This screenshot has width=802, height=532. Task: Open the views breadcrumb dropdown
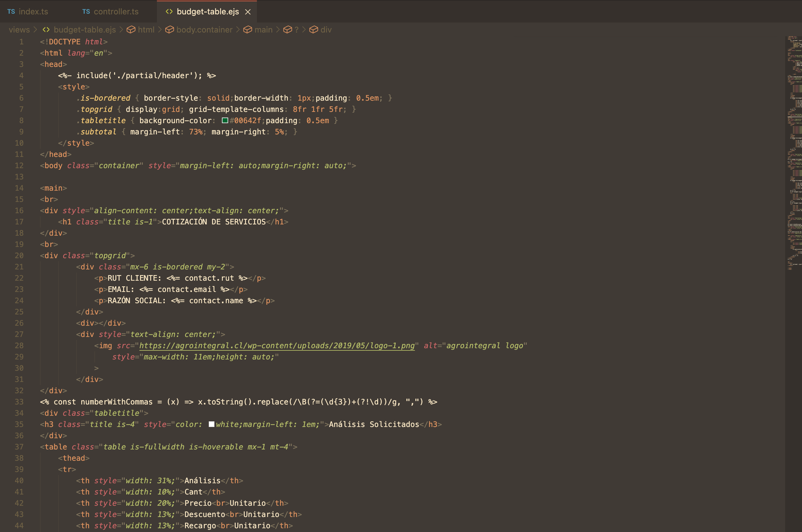point(19,29)
